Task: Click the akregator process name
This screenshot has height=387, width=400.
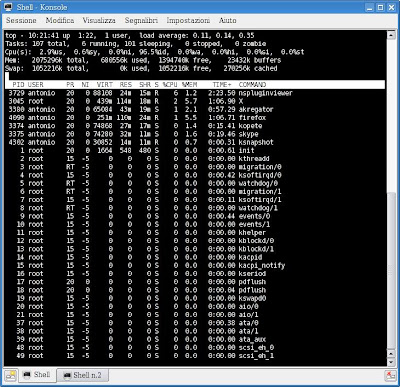Action: [256, 109]
